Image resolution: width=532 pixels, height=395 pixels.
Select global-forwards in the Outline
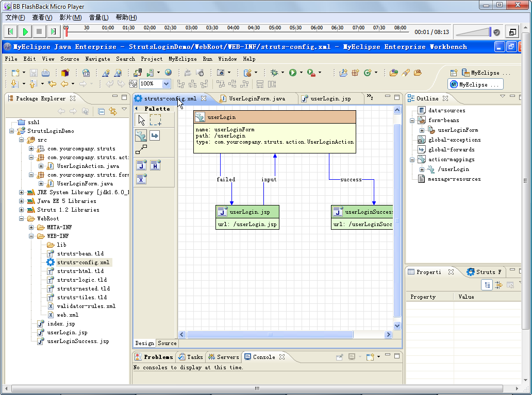tap(451, 149)
